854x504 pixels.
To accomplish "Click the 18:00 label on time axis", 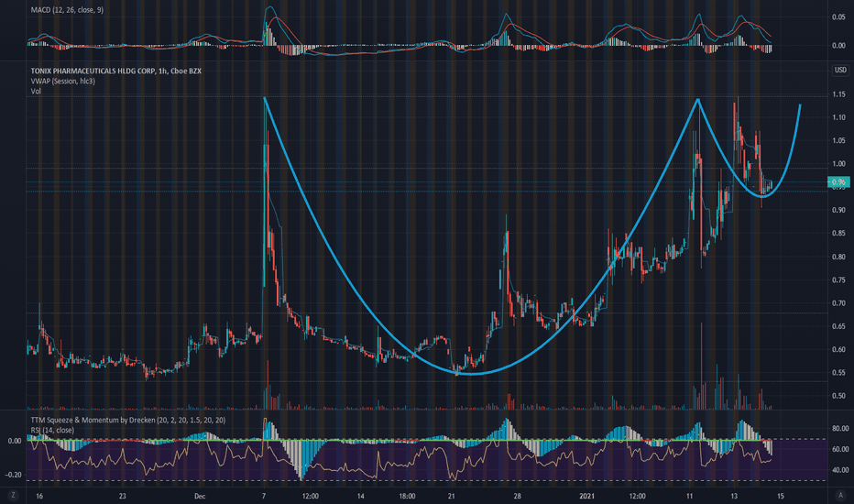I will click(x=407, y=497).
